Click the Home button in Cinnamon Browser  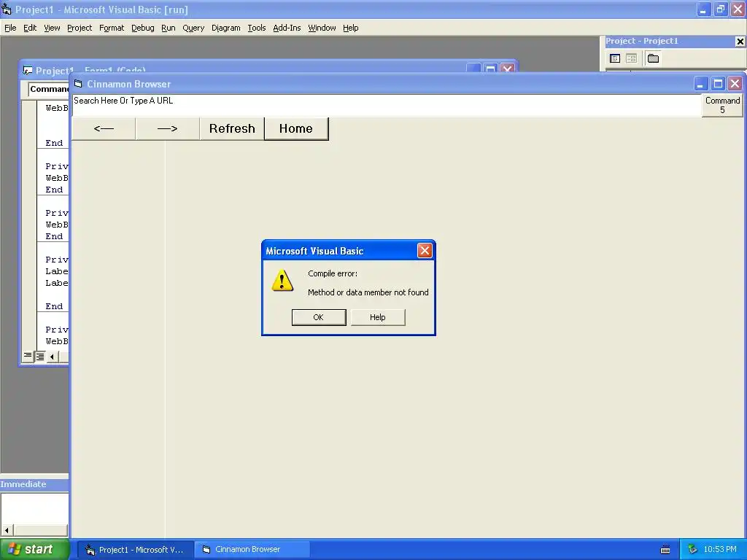296,128
